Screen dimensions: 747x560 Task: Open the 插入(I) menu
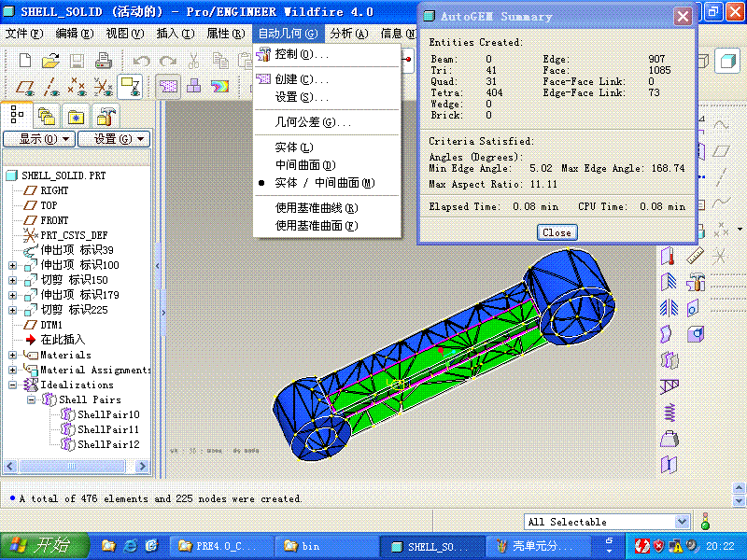pos(175,34)
